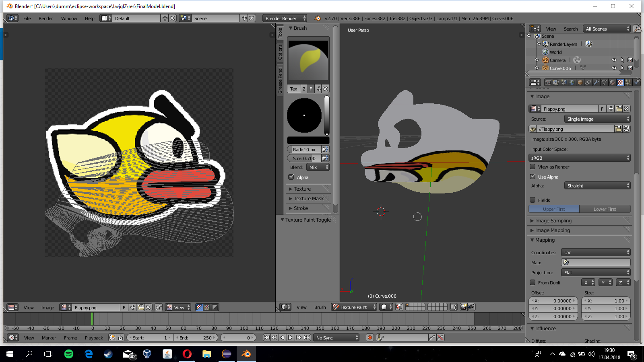644x362 pixels.
Task: Click the black brush color swatch bar
Action: coord(308,140)
